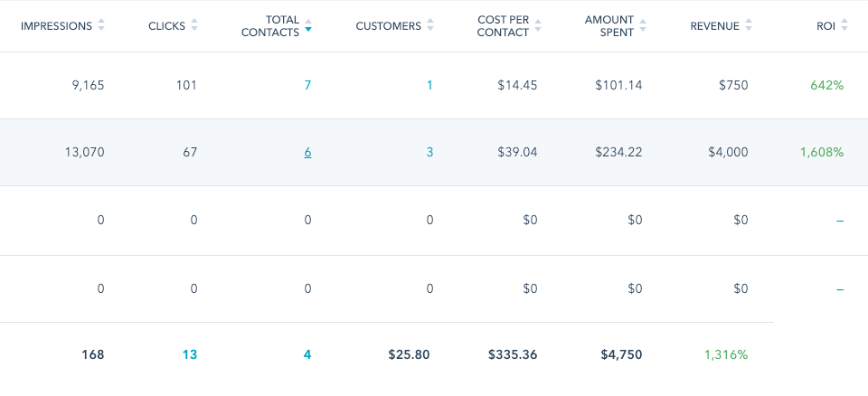The height and width of the screenshot is (396, 868).
Task: Sort the table by Clicks column arrows
Action: 193,26
